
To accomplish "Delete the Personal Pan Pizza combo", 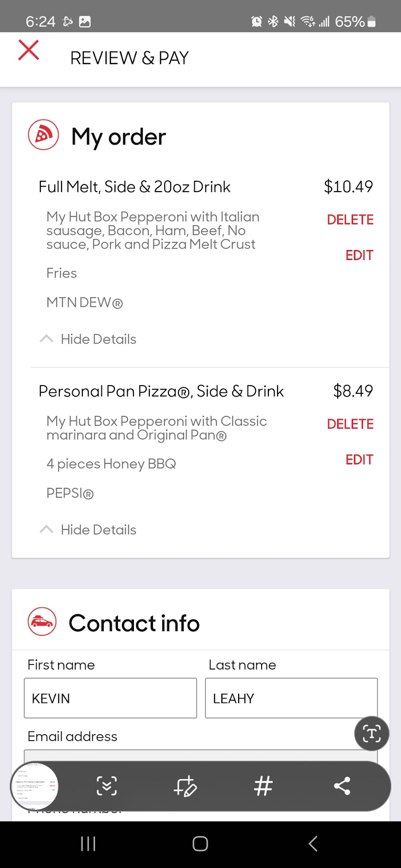I will (x=350, y=424).
